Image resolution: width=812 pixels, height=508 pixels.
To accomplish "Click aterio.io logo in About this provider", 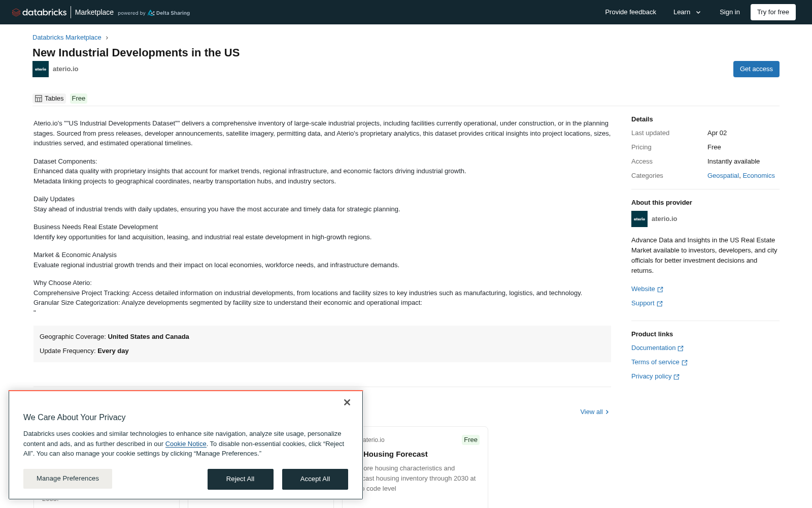I will click(x=639, y=219).
